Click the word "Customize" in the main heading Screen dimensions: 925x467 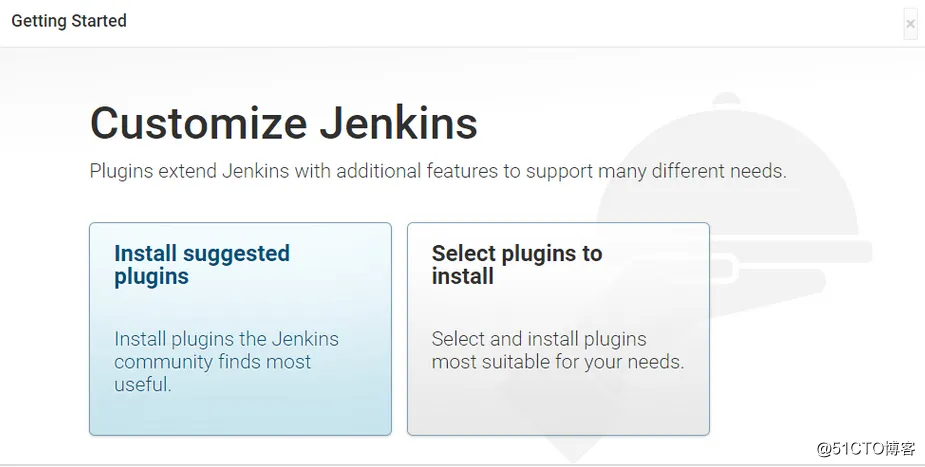tap(198, 124)
